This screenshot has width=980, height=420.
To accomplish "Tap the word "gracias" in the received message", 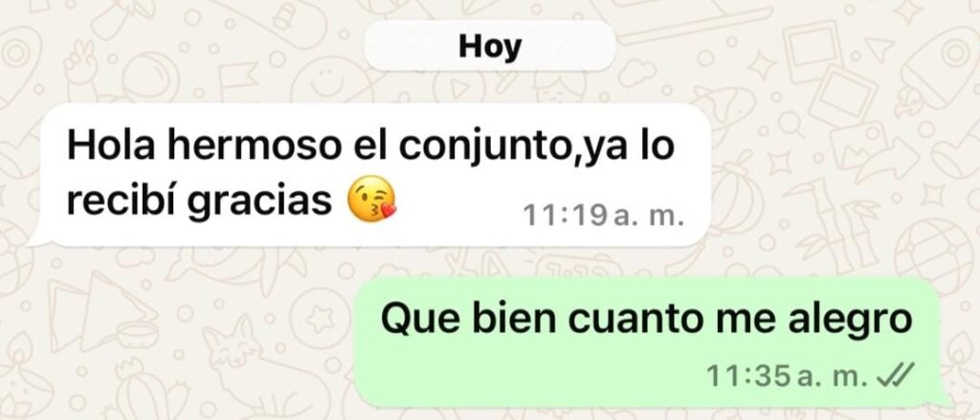I will (x=260, y=202).
